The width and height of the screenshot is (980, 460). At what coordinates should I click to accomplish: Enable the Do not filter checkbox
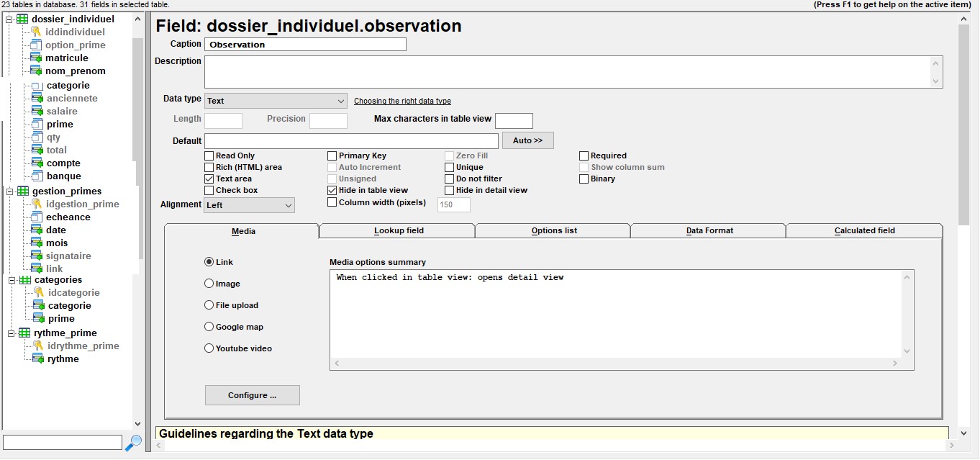pyautogui.click(x=449, y=179)
